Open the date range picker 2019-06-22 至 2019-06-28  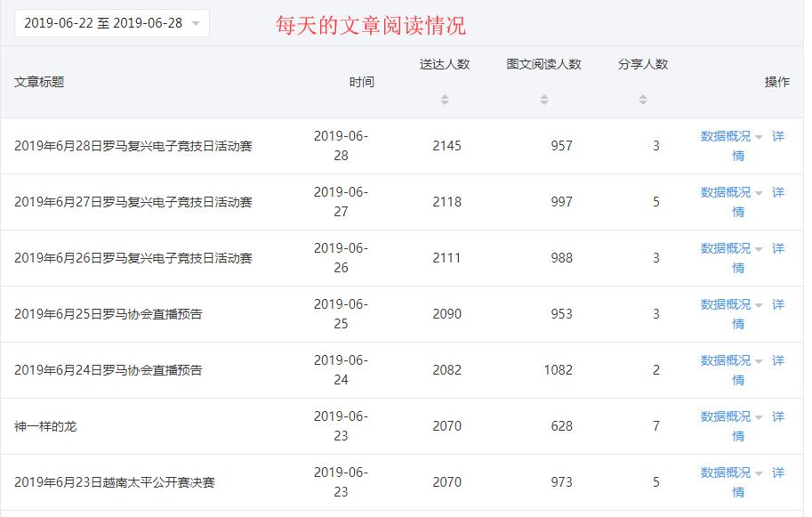[x=111, y=23]
